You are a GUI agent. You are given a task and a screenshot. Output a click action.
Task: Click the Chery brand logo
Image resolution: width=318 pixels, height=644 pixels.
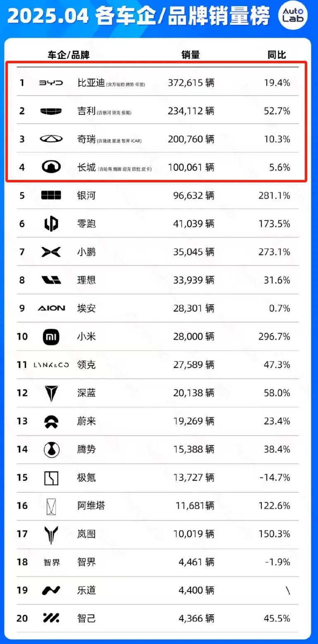(x=51, y=139)
